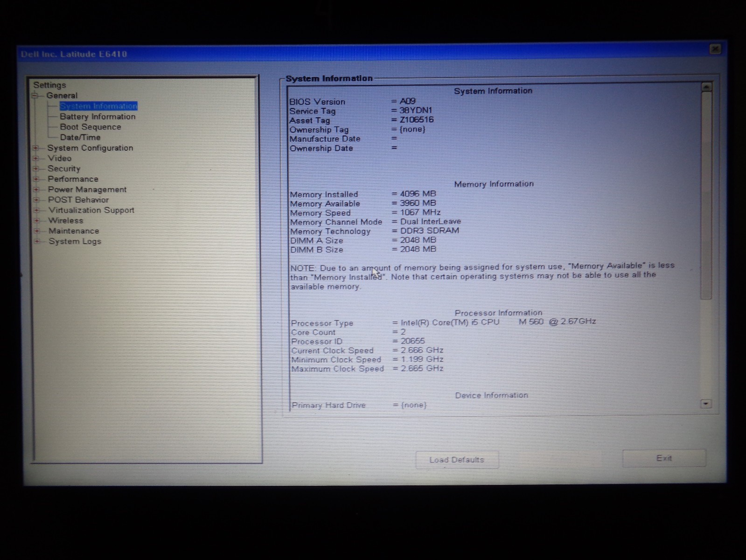Expand the Security settings node

coord(35,168)
